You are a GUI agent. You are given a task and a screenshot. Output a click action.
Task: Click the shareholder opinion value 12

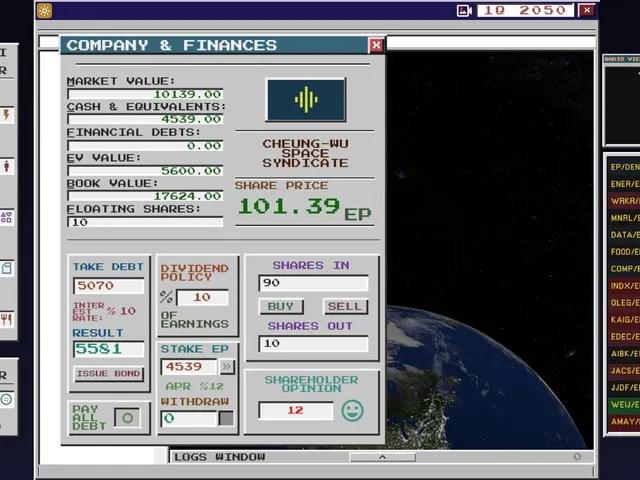(296, 410)
